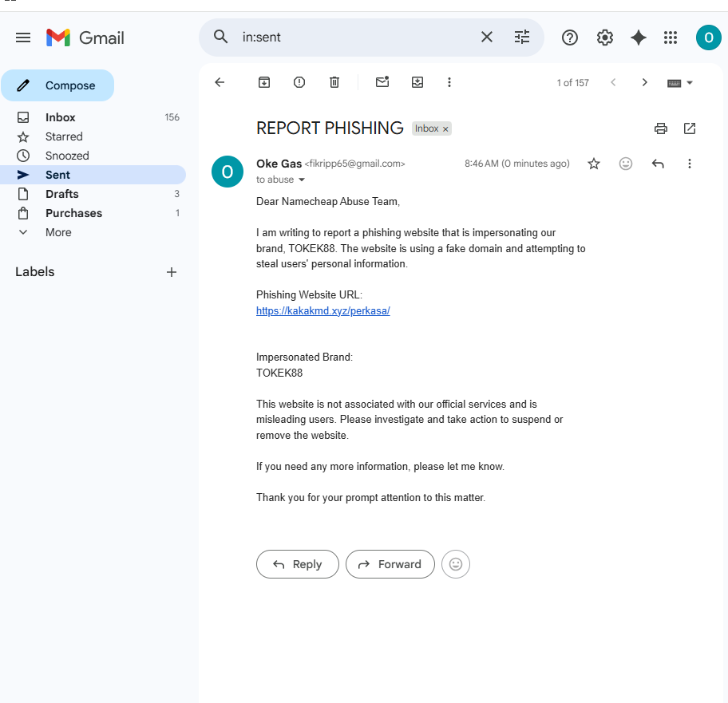Open the account avatar in the header

pyautogui.click(x=709, y=38)
